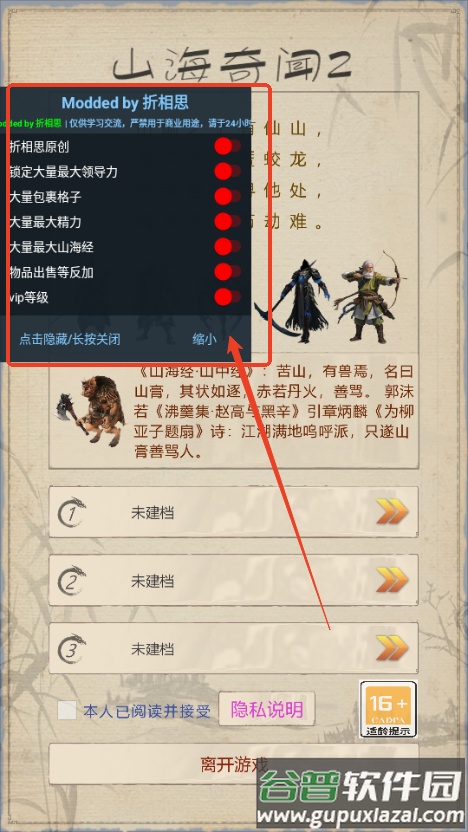Click 点击隐藏/长按关闭 to hide menu
The width and height of the screenshot is (468, 832).
(x=70, y=339)
